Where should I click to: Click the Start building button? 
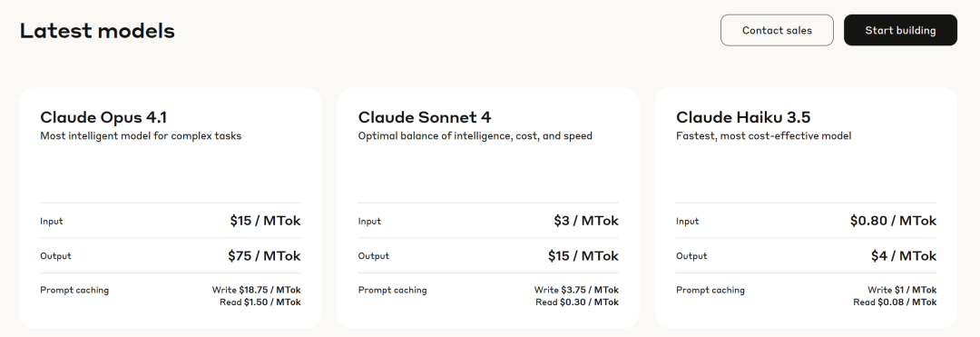(x=900, y=30)
